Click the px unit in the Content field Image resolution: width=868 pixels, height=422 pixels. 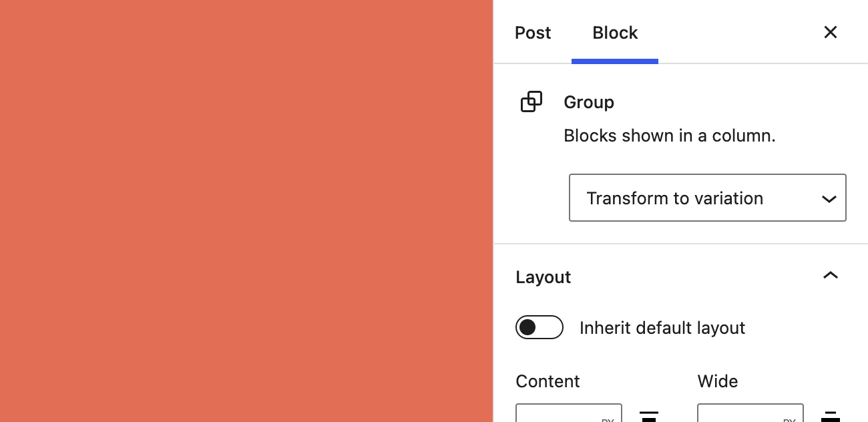tap(608, 419)
